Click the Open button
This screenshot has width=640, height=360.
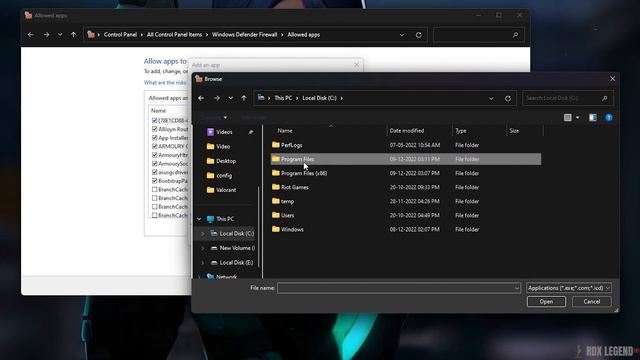pyautogui.click(x=546, y=302)
